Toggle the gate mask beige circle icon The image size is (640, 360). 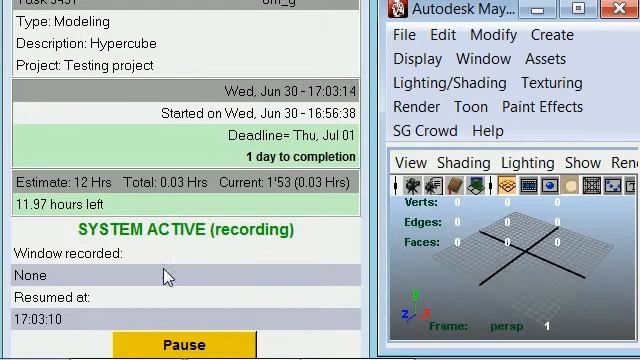[571, 186]
